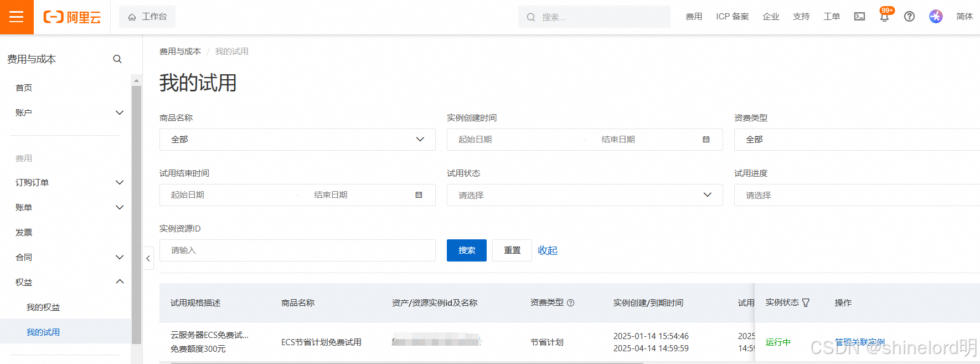The width and height of the screenshot is (980, 364).
Task: Click the 实例资源ID input field
Action: (297, 250)
